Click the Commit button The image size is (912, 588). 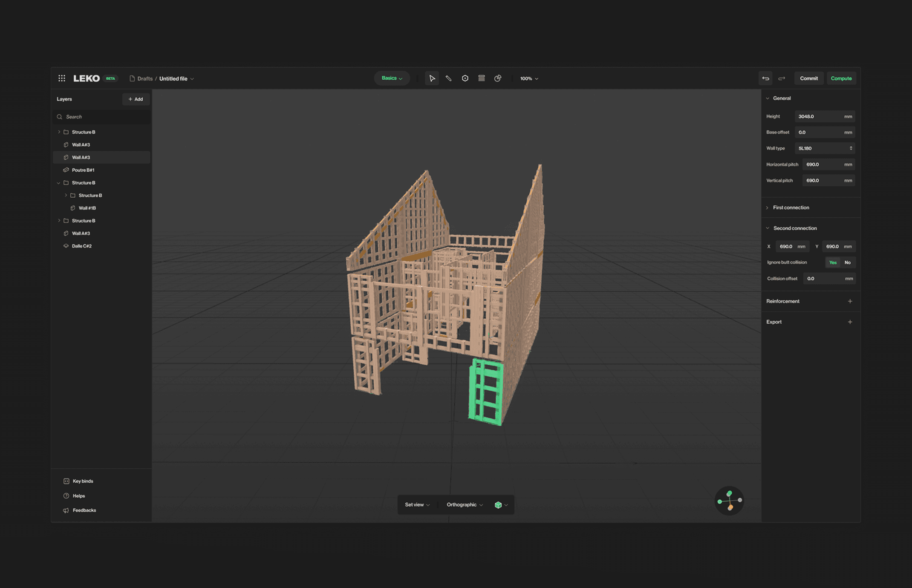tap(808, 78)
